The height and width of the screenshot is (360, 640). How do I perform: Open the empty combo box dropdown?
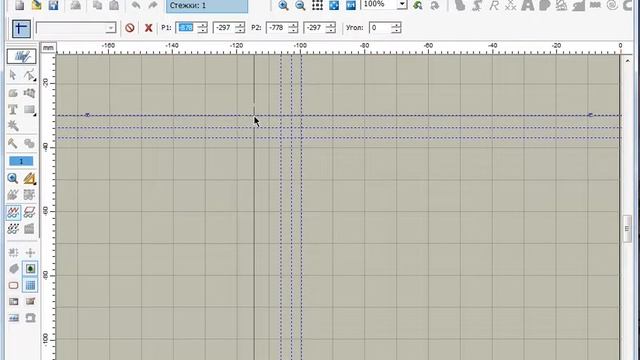coord(111,28)
